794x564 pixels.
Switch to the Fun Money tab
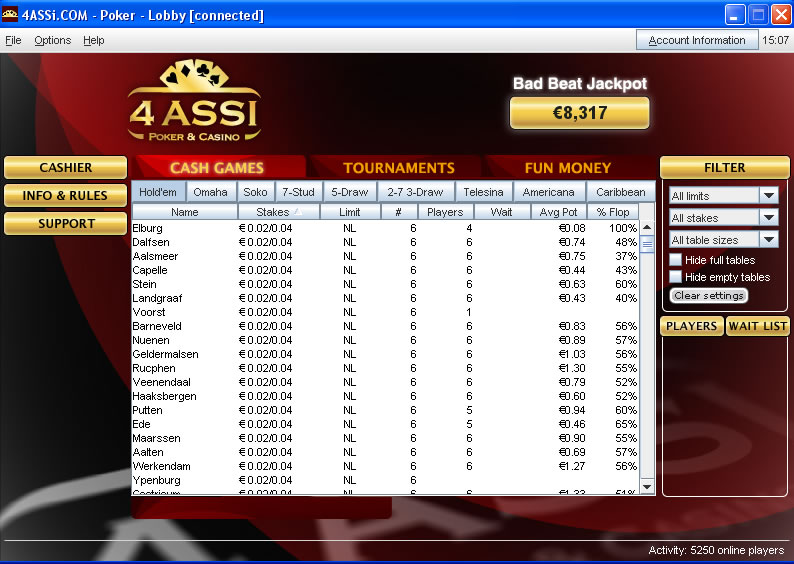pos(568,168)
